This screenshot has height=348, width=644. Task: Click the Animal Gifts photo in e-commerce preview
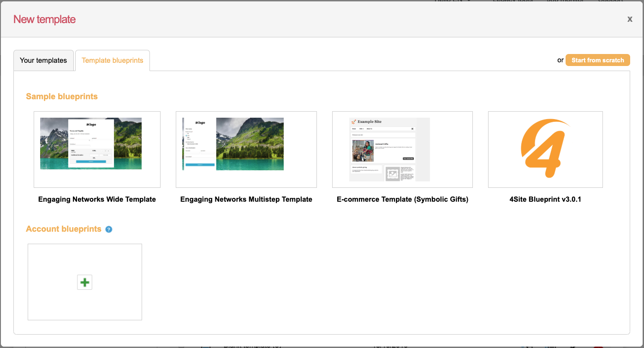363,151
